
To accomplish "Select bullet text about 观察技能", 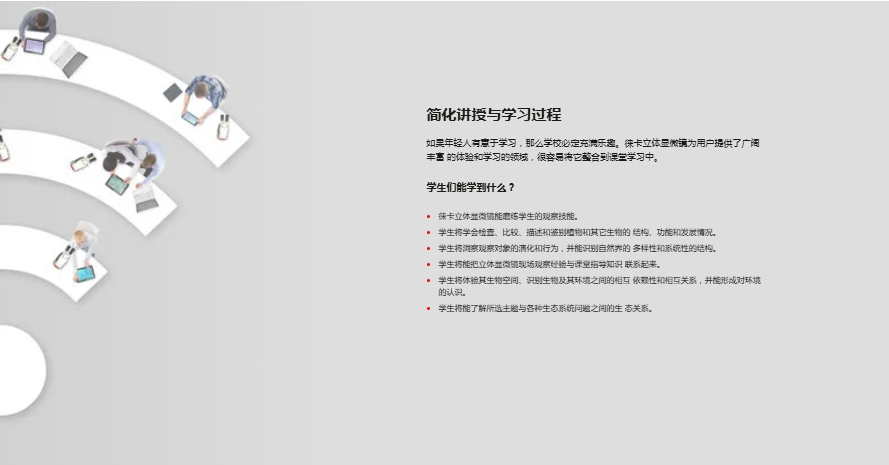I will [x=508, y=216].
